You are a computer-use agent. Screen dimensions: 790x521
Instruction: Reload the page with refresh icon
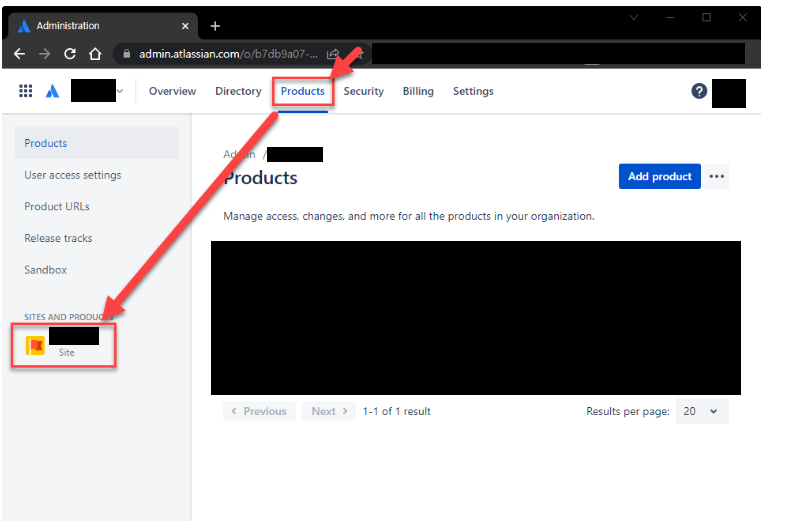(70, 54)
